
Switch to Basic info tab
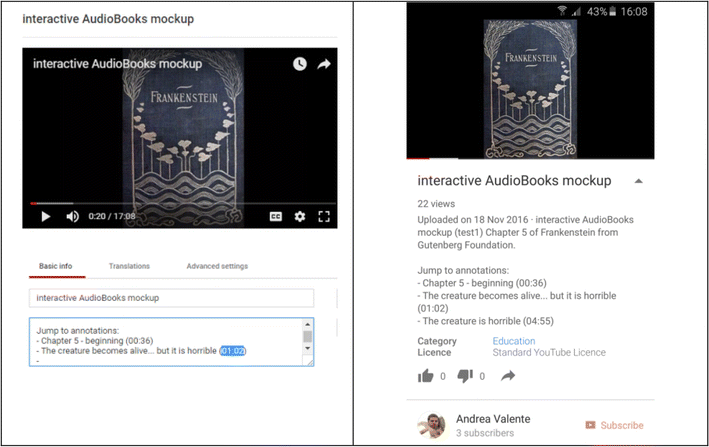(56, 266)
